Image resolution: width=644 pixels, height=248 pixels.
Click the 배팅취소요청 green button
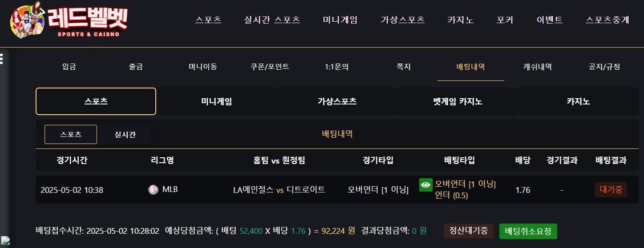point(528,231)
